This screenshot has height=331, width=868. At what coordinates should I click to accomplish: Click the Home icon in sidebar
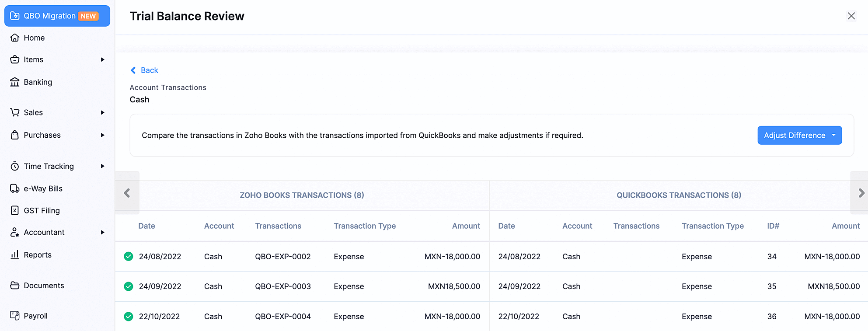pyautogui.click(x=15, y=38)
